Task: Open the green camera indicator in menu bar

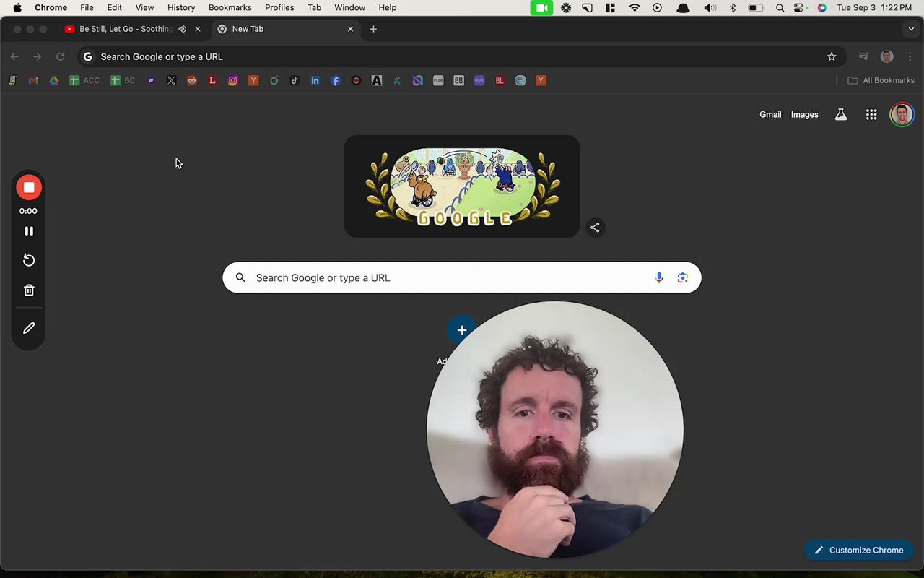Action: click(x=541, y=7)
